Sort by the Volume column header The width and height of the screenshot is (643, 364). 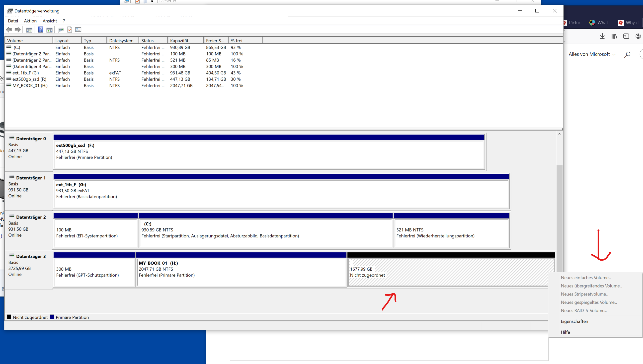[29, 41]
